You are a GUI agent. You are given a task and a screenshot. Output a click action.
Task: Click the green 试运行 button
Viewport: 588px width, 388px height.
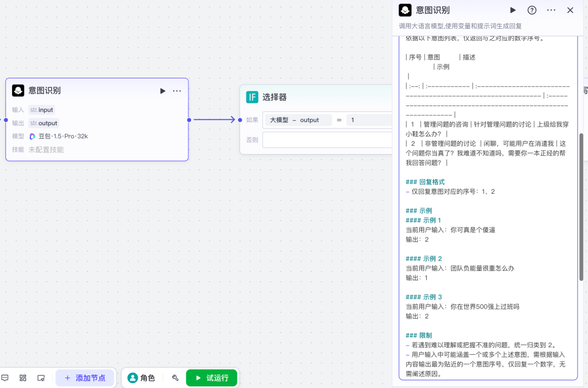(x=212, y=377)
